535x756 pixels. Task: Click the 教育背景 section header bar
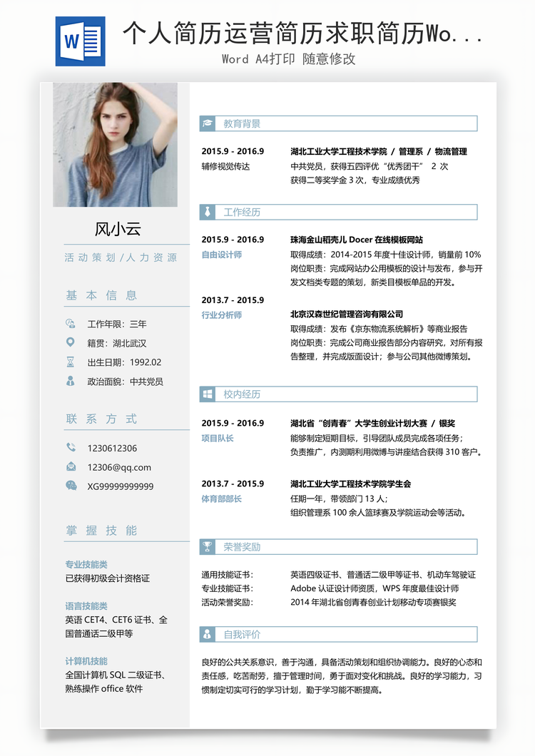(x=339, y=123)
